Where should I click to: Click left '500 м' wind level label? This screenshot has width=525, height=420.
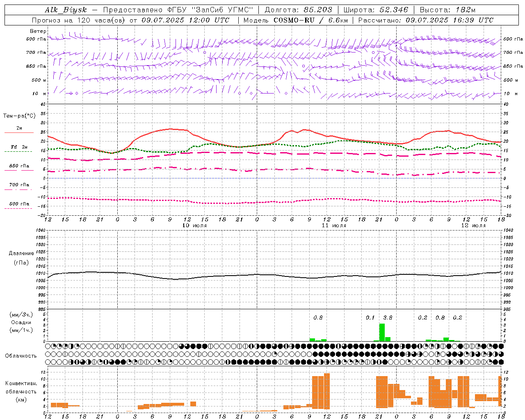[x=39, y=80]
